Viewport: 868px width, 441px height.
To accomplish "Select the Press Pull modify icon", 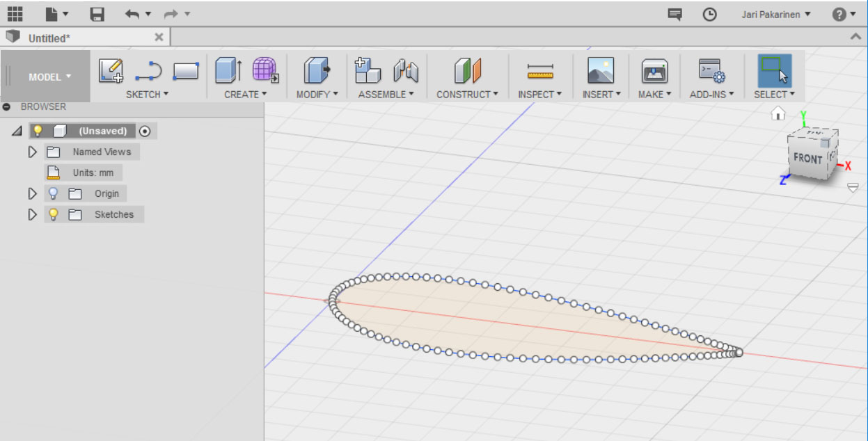I will (316, 70).
